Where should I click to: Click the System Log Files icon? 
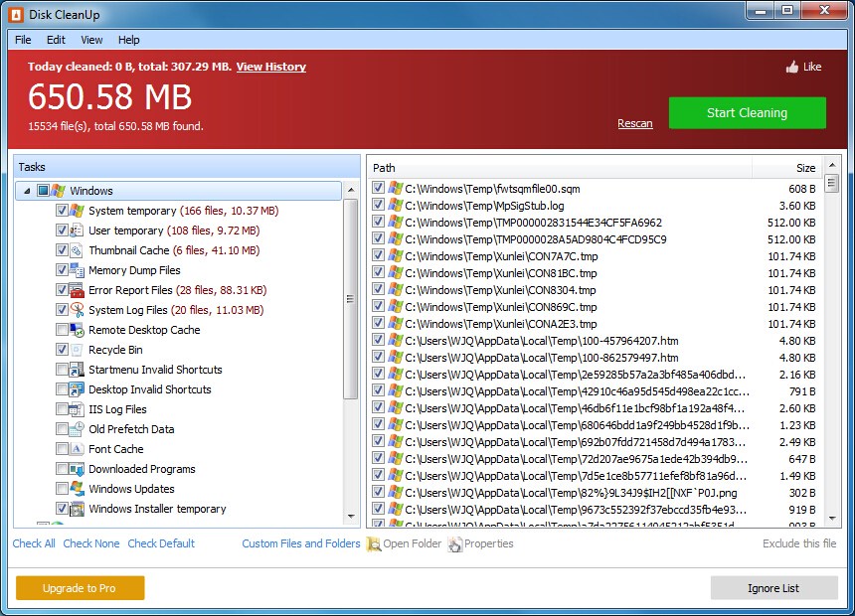[77, 310]
